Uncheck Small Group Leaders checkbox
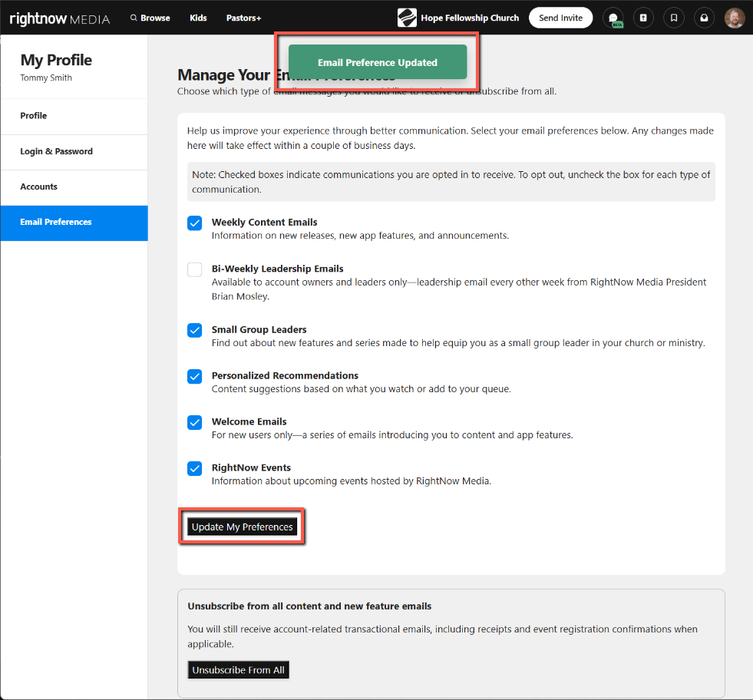 click(x=195, y=330)
